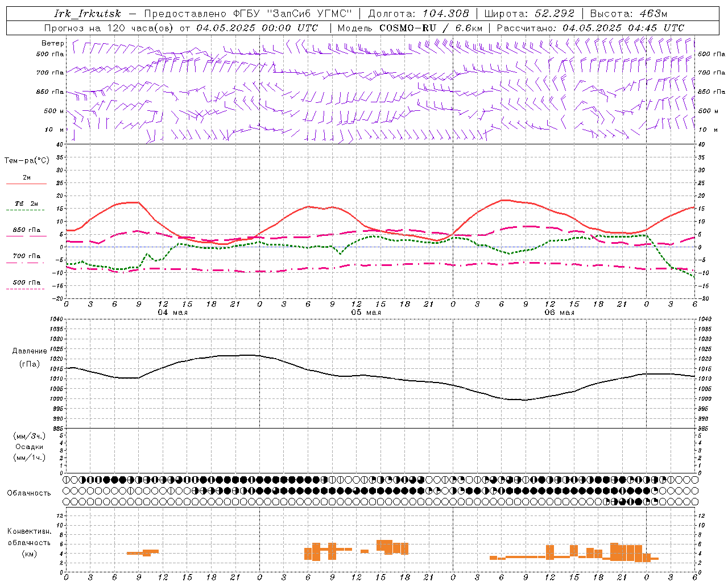The height and width of the screenshot is (582, 728).
Task: Click the 700 гПа temperature legend line sample
Action: (x=26, y=263)
